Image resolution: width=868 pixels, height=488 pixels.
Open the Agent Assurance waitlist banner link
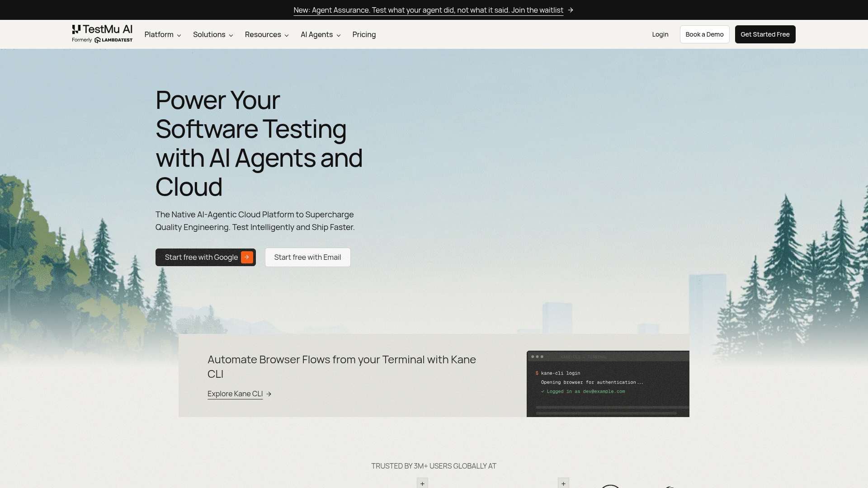pos(428,10)
